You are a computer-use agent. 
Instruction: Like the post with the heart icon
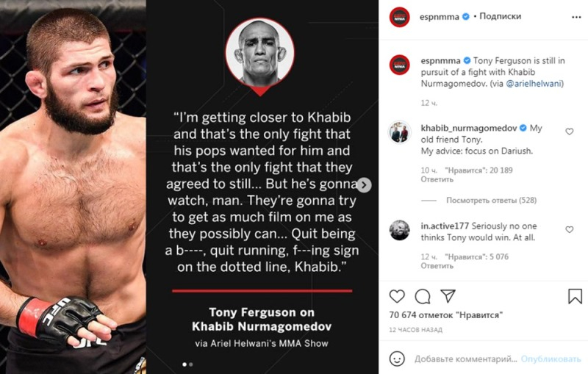397,296
